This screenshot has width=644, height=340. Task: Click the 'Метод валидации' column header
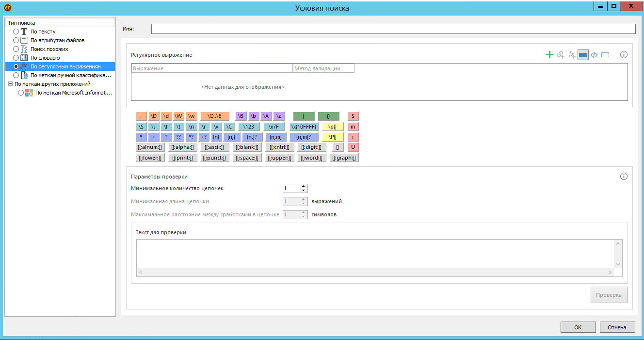point(323,68)
